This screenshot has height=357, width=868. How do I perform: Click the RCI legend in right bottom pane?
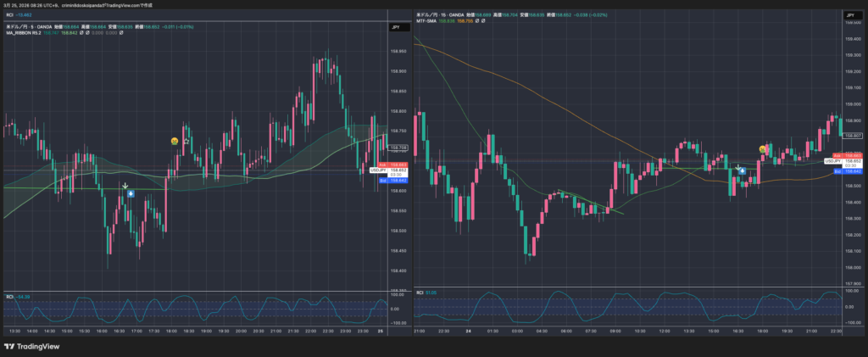click(420, 293)
